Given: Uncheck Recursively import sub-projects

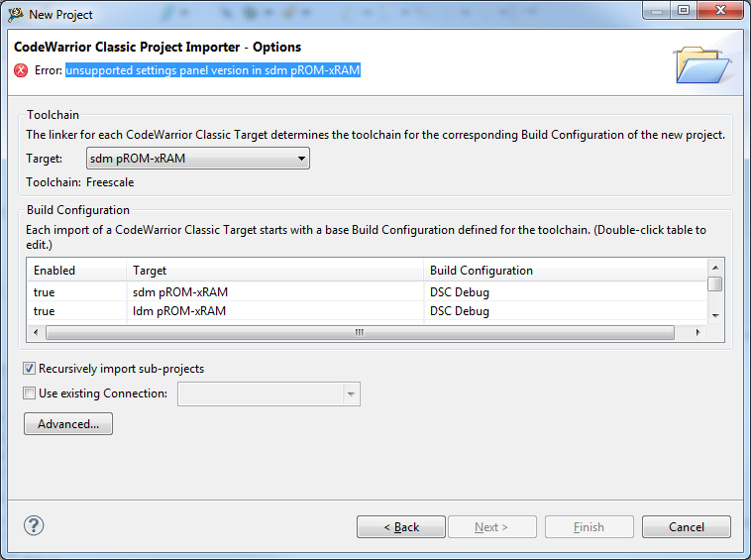Looking at the screenshot, I should (x=30, y=369).
